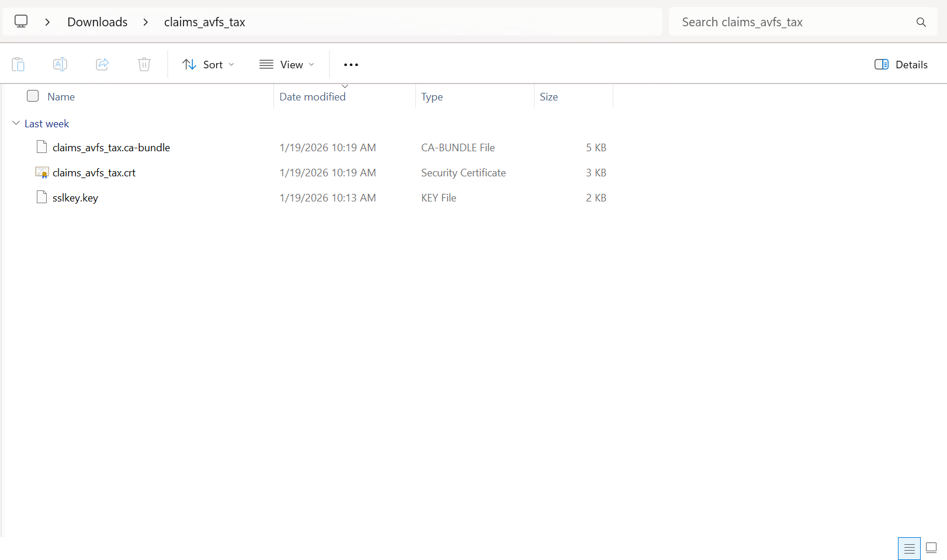Switch to large thumbnails view icon

(x=931, y=548)
